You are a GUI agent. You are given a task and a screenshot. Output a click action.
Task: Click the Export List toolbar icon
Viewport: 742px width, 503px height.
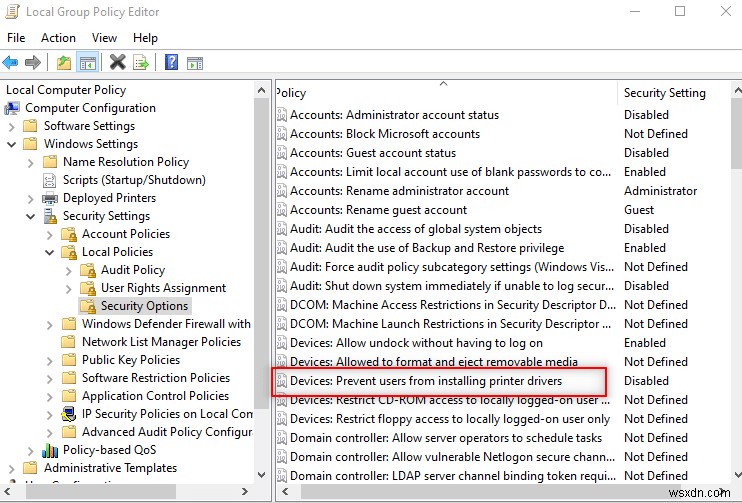click(141, 62)
